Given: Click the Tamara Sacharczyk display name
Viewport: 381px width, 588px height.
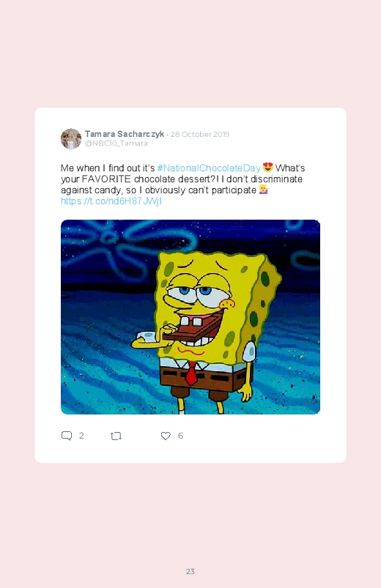Looking at the screenshot, I should click(x=125, y=134).
